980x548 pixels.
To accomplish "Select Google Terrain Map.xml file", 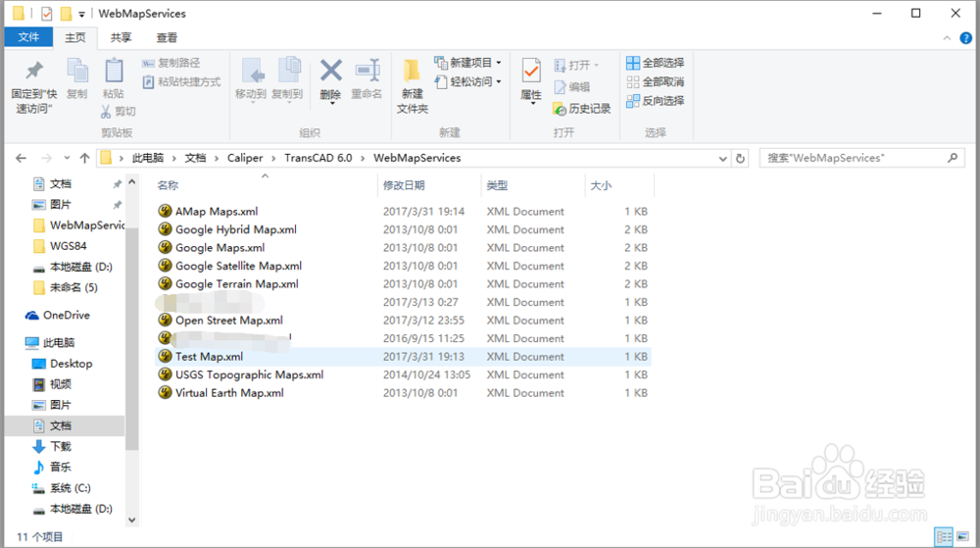I will pos(236,283).
